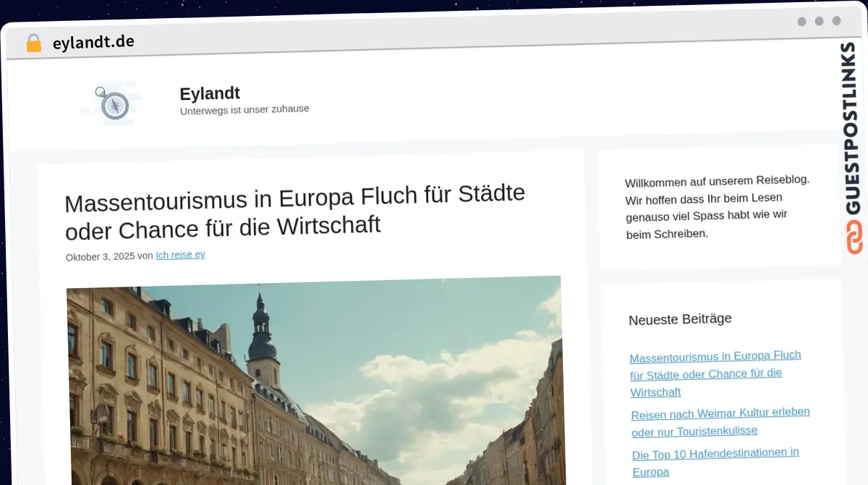The width and height of the screenshot is (868, 485).
Task: Click the orange padlock icon
Action: [x=33, y=43]
